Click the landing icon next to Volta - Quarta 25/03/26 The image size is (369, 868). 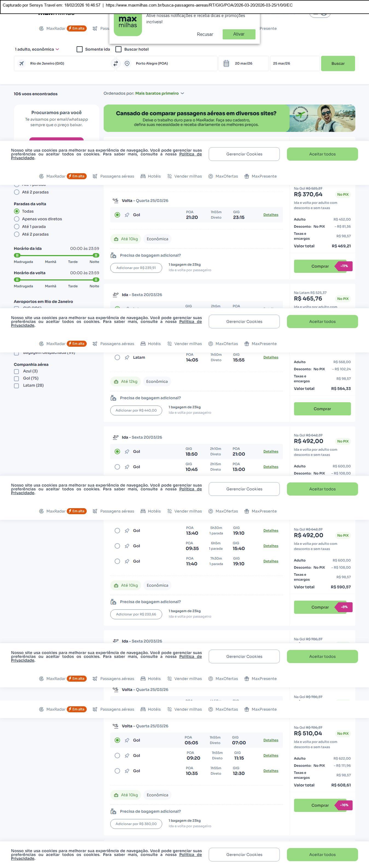(116, 201)
